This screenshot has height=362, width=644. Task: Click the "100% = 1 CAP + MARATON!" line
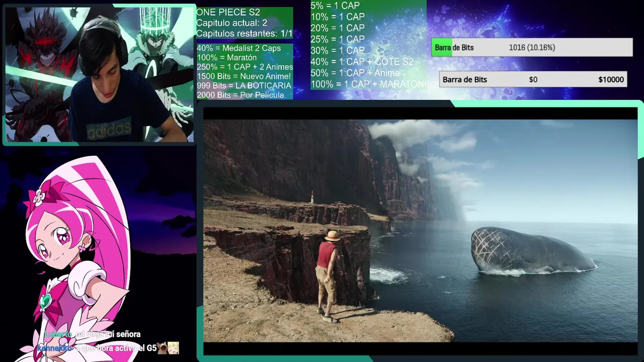click(x=368, y=84)
